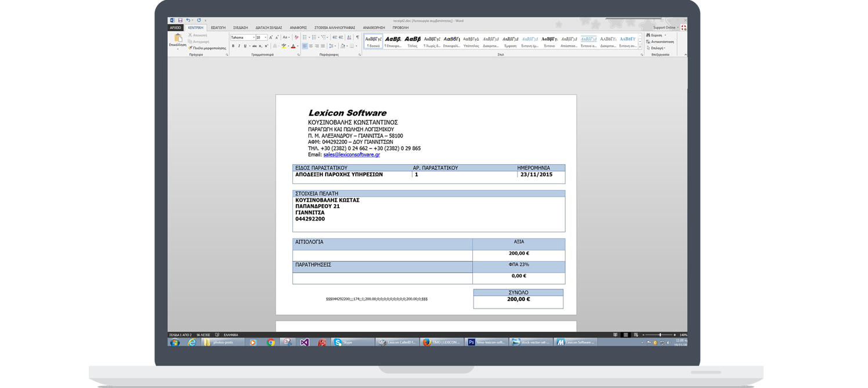Apply bold formatting
Screen dimensions: 868x388
pos(233,46)
